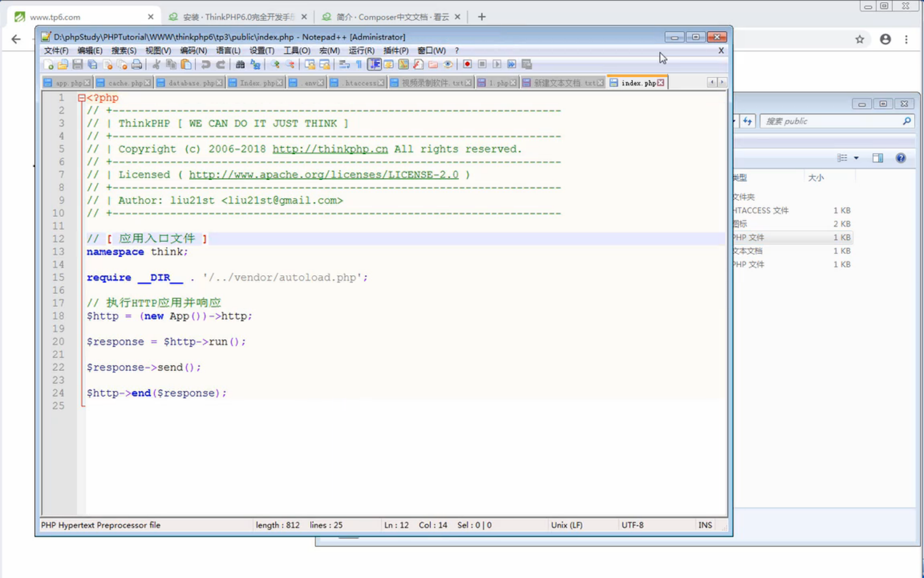The height and width of the screenshot is (578, 924).
Task: Click the Replace toolbar icon
Action: tap(255, 64)
